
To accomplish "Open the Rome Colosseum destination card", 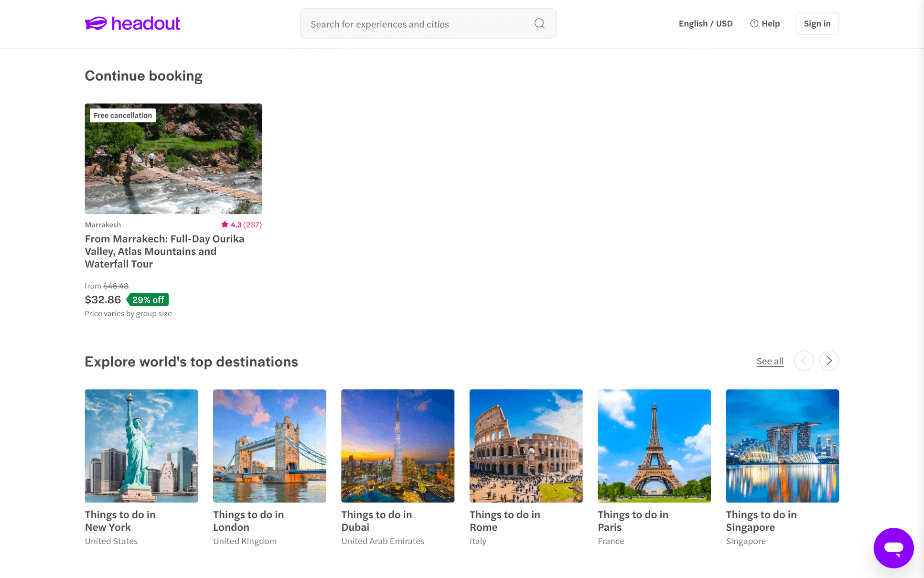I will pyautogui.click(x=526, y=446).
